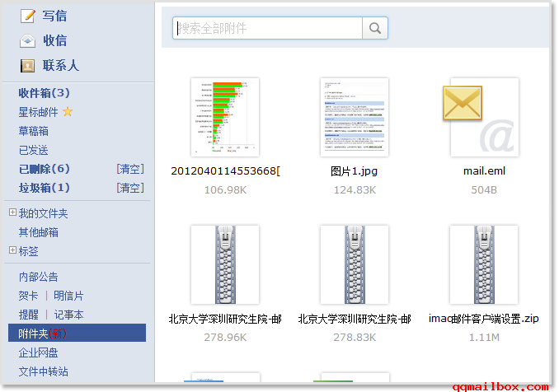559x392 pixels.
Task: Open the 提醒 link
Action: click(x=29, y=315)
